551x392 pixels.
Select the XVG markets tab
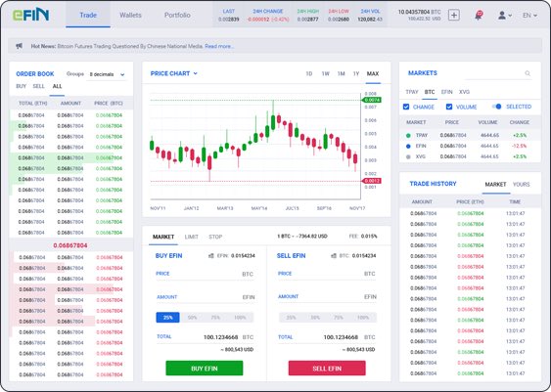(464, 92)
